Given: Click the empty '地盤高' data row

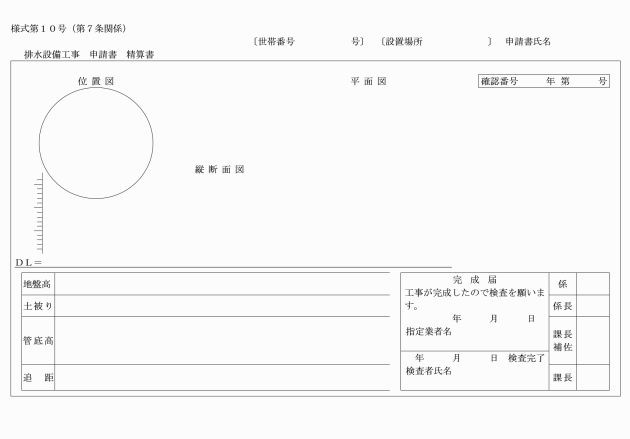Looking at the screenshot, I should click(x=222, y=284).
